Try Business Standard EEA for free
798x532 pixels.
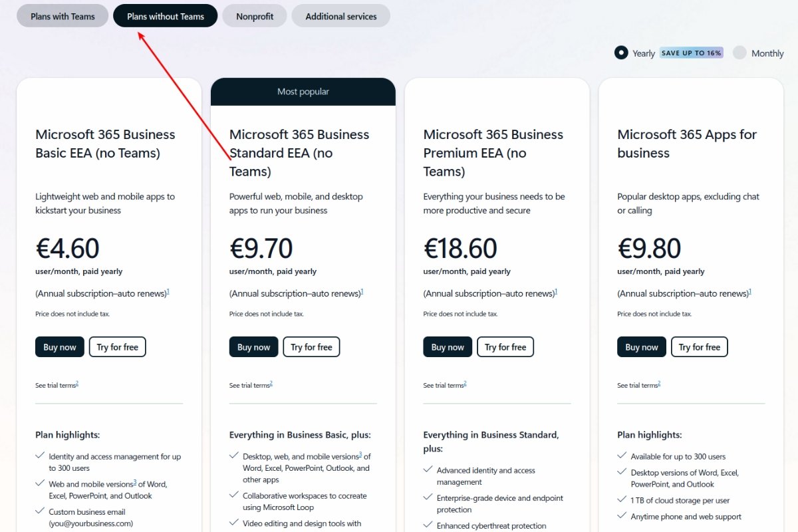pyautogui.click(x=311, y=346)
